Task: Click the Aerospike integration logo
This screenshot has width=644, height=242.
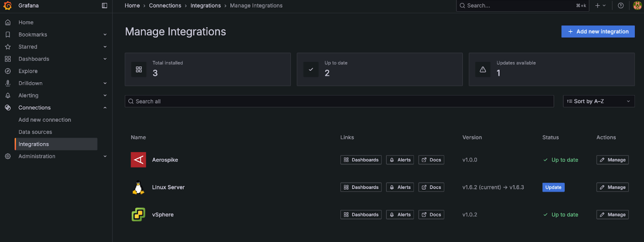Action: 138,160
